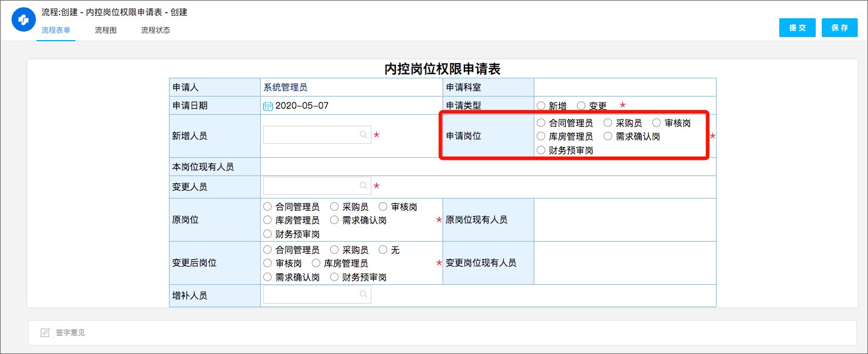This screenshot has height=354, width=868.
Task: Click the 内控岗位权限申请表 form title
Action: point(443,69)
